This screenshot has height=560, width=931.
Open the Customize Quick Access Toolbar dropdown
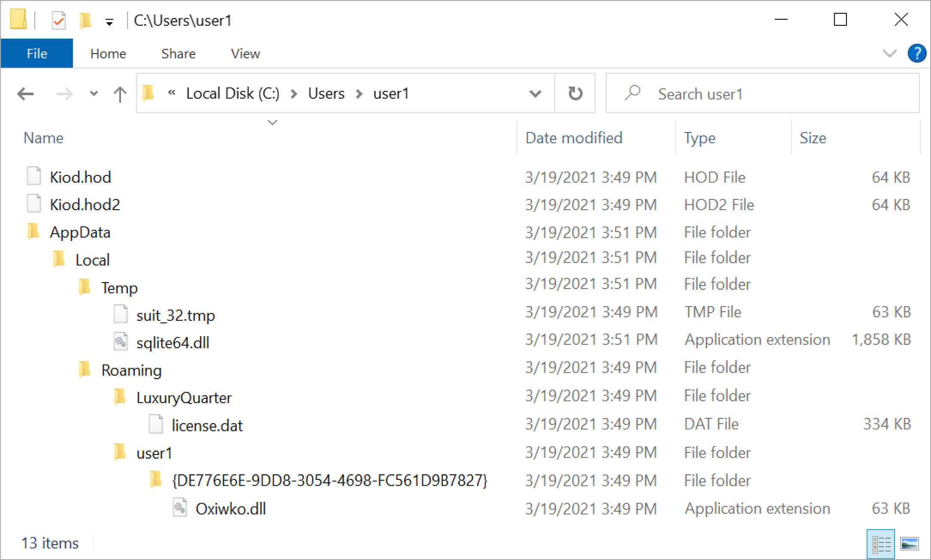point(109,21)
